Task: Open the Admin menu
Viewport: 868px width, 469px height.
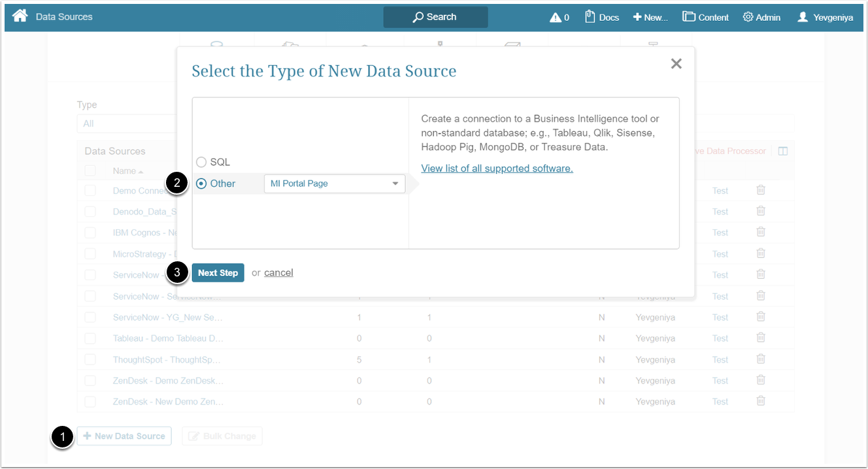Action: pyautogui.click(x=761, y=18)
